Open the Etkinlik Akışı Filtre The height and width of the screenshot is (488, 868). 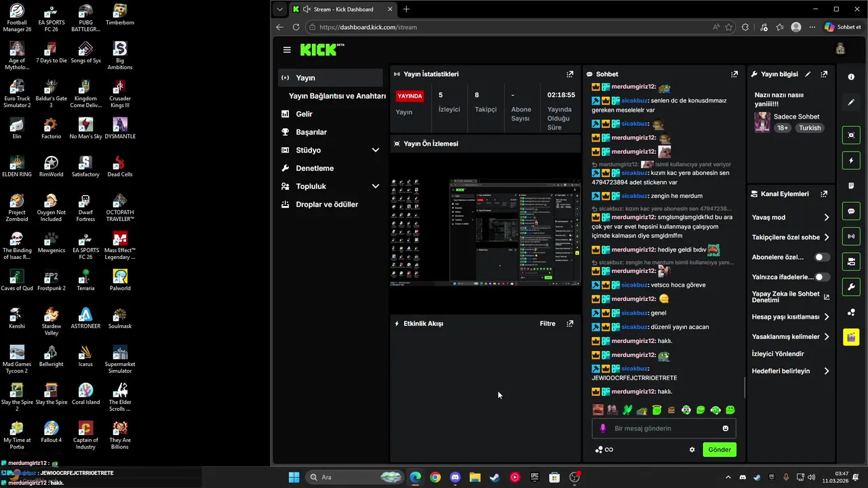pos(547,323)
